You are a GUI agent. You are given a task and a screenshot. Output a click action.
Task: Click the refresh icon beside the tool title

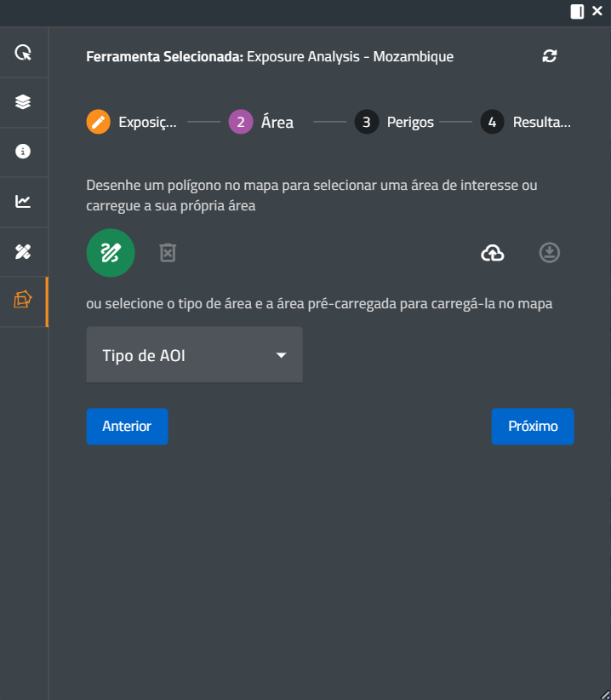click(x=550, y=56)
